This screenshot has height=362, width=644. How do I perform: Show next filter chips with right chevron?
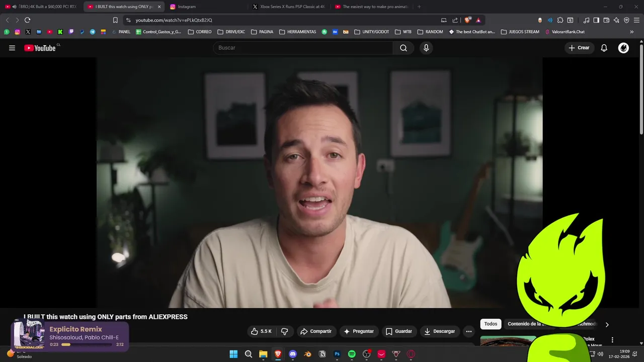click(607, 324)
